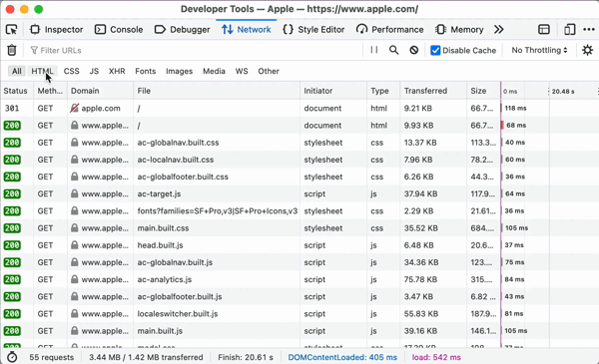The width and height of the screenshot is (599, 364).
Task: Click DOMContentLoaded: 405 ms status
Action: tap(342, 357)
